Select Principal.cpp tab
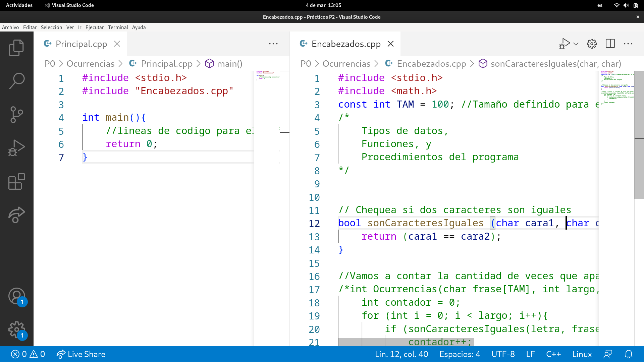 pos(81,44)
